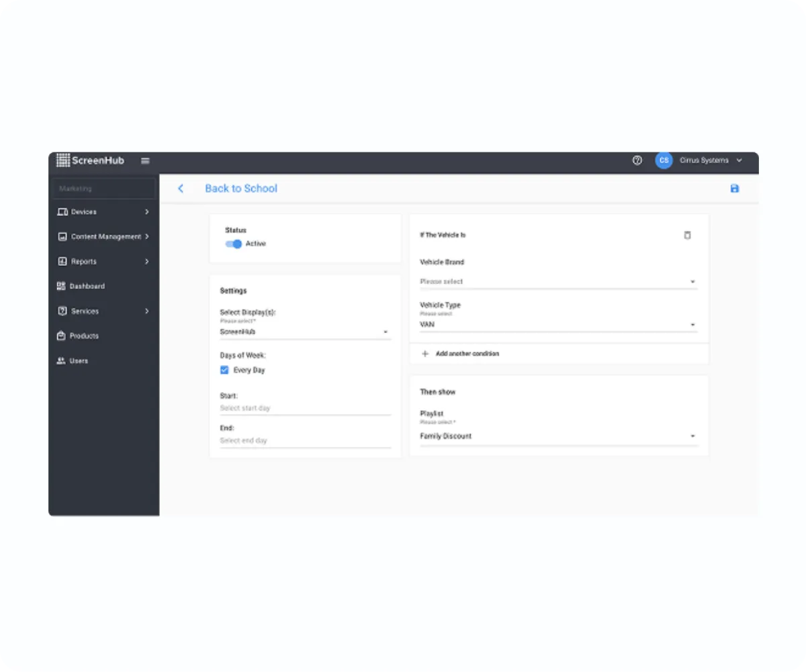806x672 pixels.
Task: Click the Products sidebar icon
Action: [62, 336]
